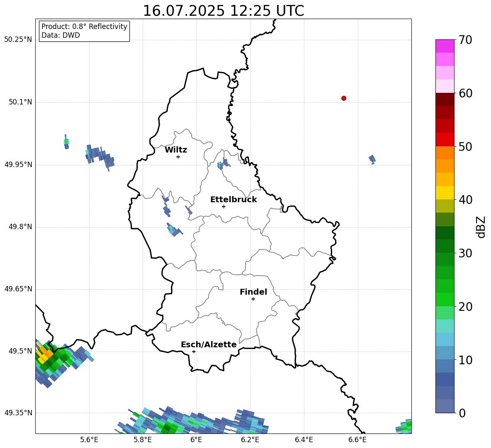This screenshot has width=491, height=448.
Task: Click the Esch/Alzette location cross marker
Action: point(194,351)
